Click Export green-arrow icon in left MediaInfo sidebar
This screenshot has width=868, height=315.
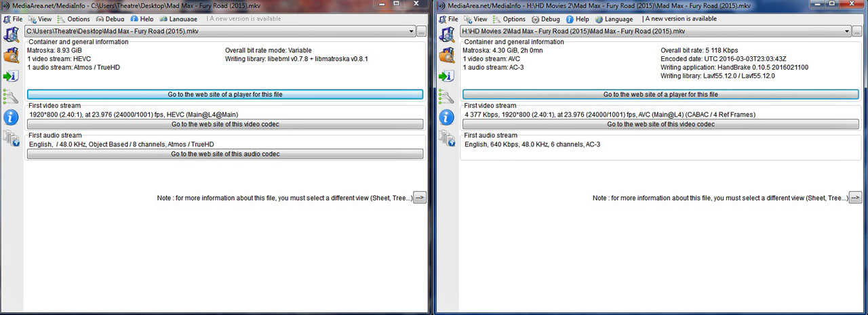point(11,76)
